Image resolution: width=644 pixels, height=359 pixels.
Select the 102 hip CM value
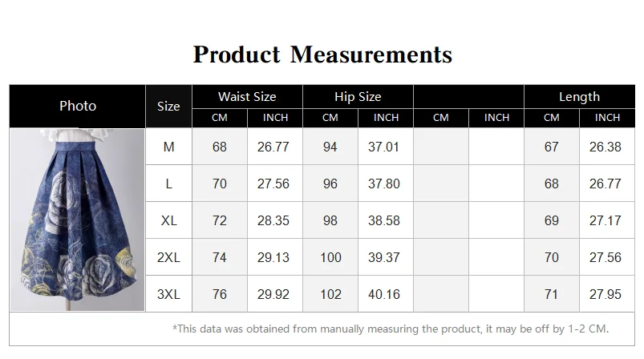pyautogui.click(x=330, y=294)
